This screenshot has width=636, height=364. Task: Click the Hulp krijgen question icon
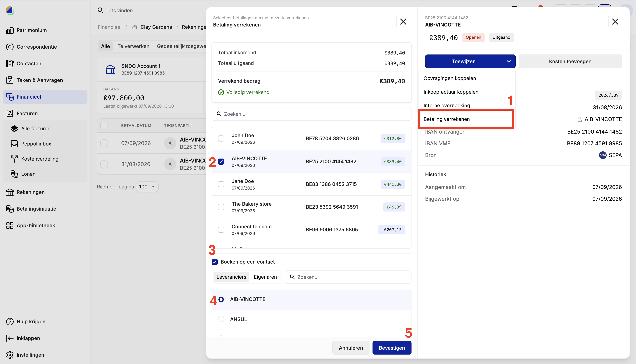click(10, 321)
